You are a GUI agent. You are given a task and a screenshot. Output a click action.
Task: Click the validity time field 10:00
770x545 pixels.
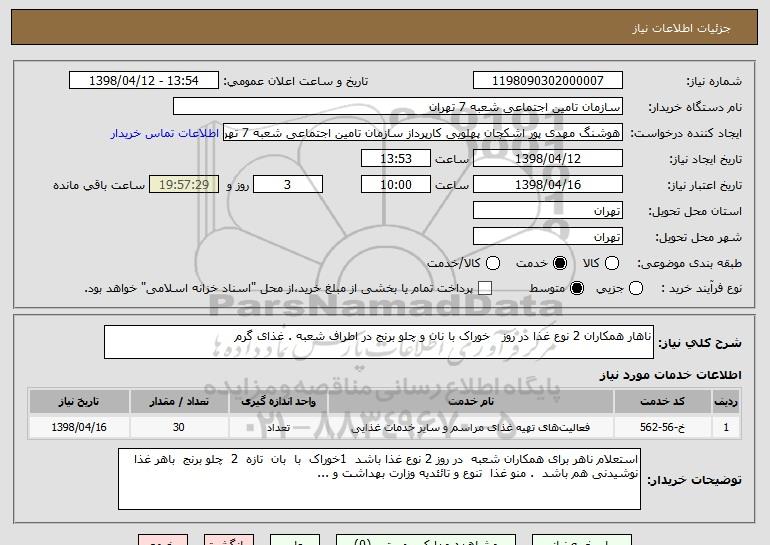pyautogui.click(x=396, y=185)
